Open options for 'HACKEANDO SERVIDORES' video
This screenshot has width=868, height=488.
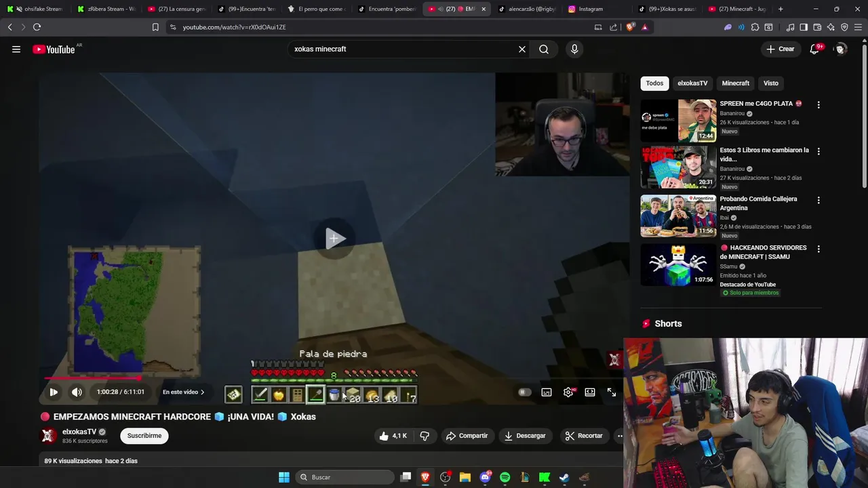818,249
